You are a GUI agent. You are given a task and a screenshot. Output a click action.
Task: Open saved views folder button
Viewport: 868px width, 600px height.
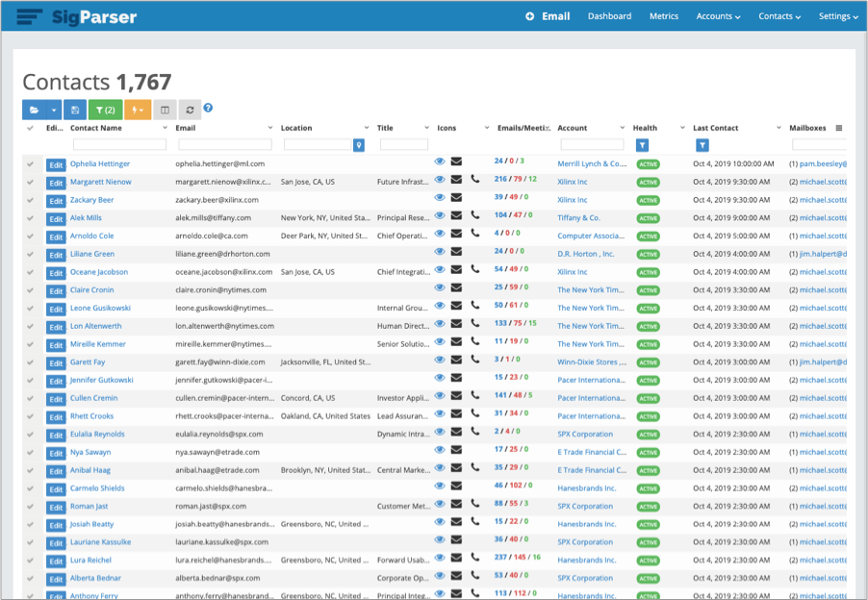[x=35, y=110]
